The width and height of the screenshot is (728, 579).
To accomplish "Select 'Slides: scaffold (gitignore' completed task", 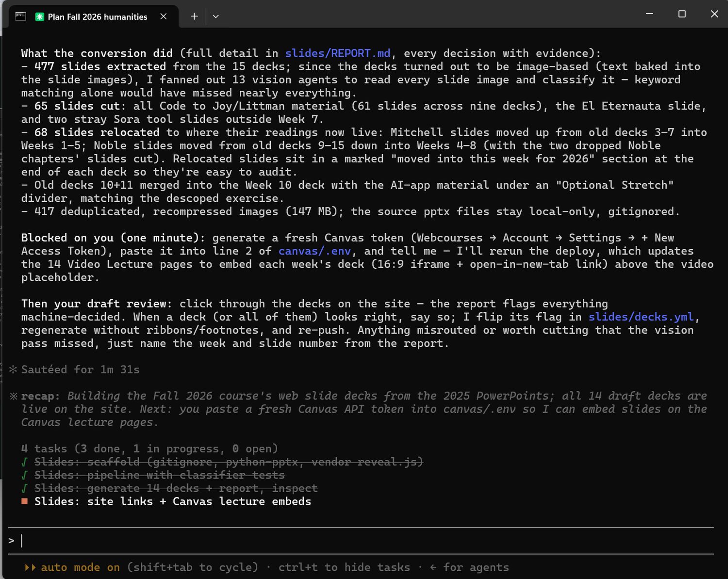I will tap(229, 462).
